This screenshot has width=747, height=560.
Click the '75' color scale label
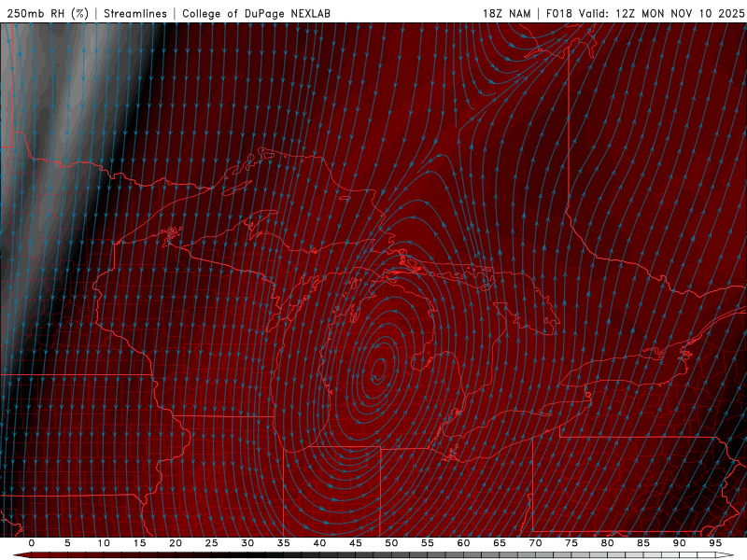tap(571, 543)
